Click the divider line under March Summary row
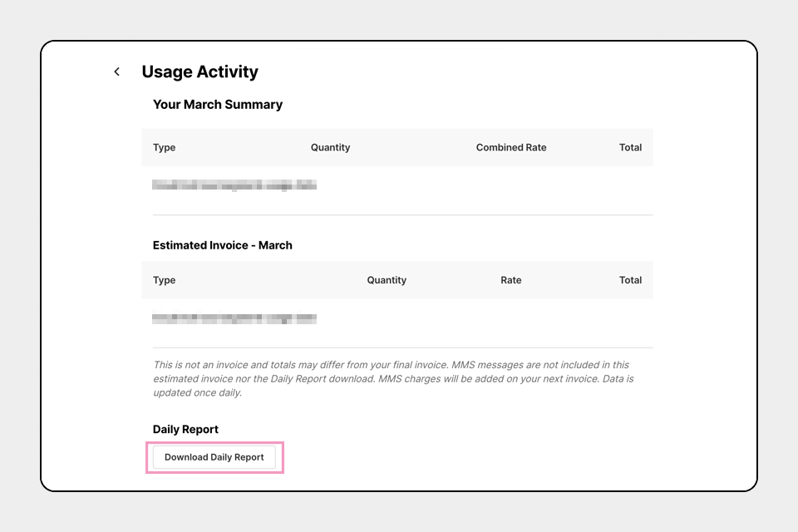This screenshot has height=532, width=798. (x=402, y=215)
